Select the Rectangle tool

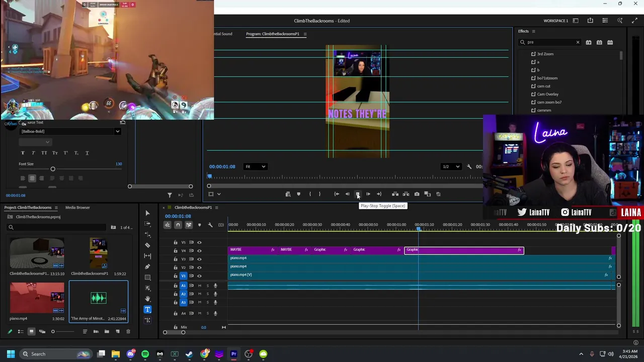tap(147, 278)
